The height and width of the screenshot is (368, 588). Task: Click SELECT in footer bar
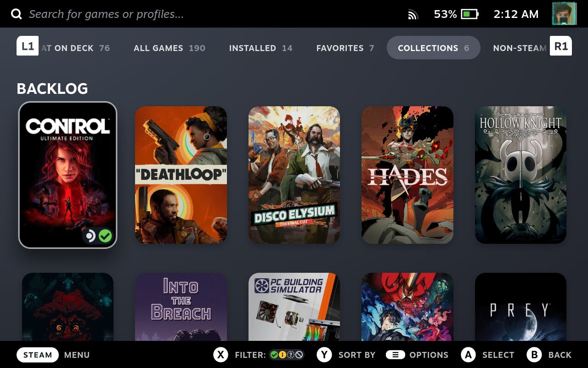coord(498,355)
